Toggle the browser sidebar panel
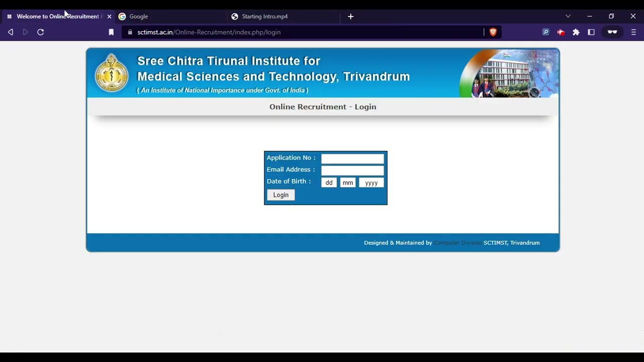Viewport: 644px width, 362px height. (x=591, y=32)
